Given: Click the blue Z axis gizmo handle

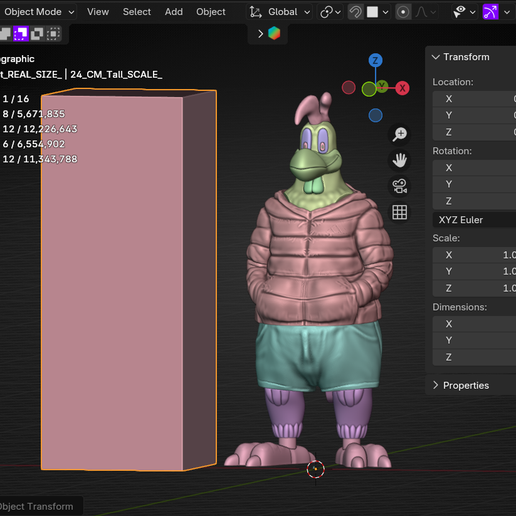Looking at the screenshot, I should coord(375,60).
